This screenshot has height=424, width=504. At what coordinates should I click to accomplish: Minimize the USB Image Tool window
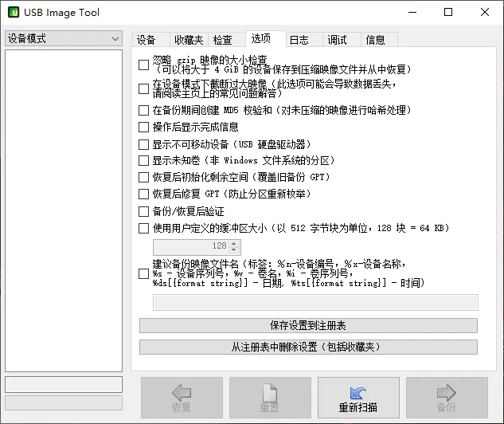[412, 12]
